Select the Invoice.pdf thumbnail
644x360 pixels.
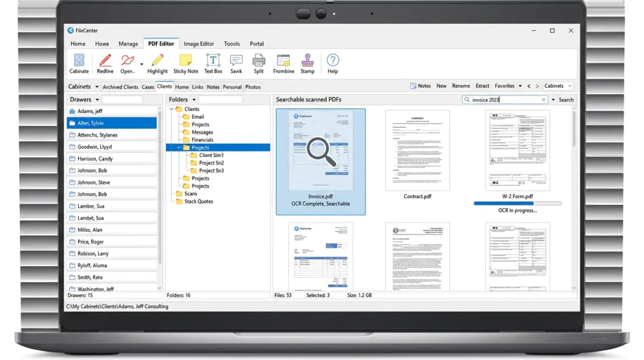pyautogui.click(x=320, y=161)
